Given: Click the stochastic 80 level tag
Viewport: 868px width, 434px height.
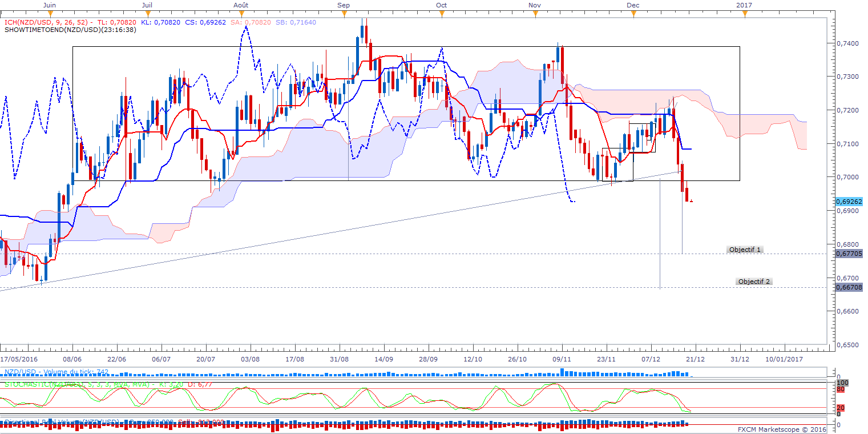Looking at the screenshot, I should click(x=840, y=389).
